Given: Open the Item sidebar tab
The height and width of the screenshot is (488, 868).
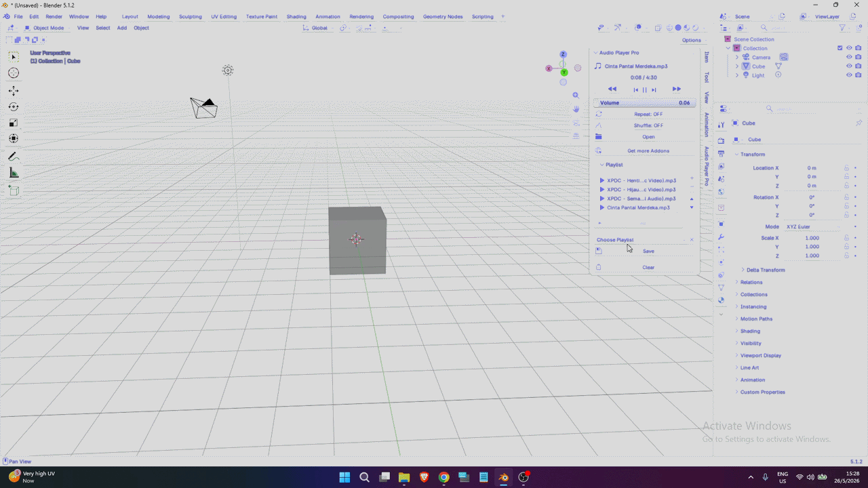Looking at the screenshot, I should pyautogui.click(x=707, y=57).
